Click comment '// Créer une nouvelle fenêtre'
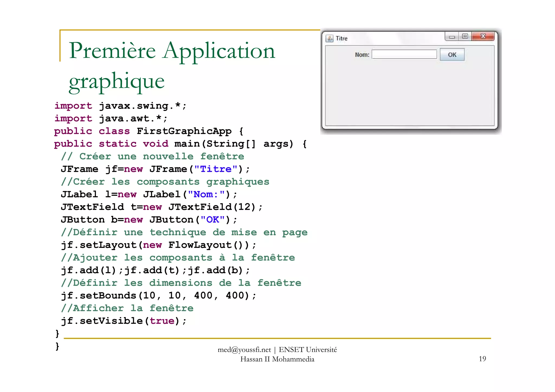Viewport: 555px width, 392px height. [153, 156]
